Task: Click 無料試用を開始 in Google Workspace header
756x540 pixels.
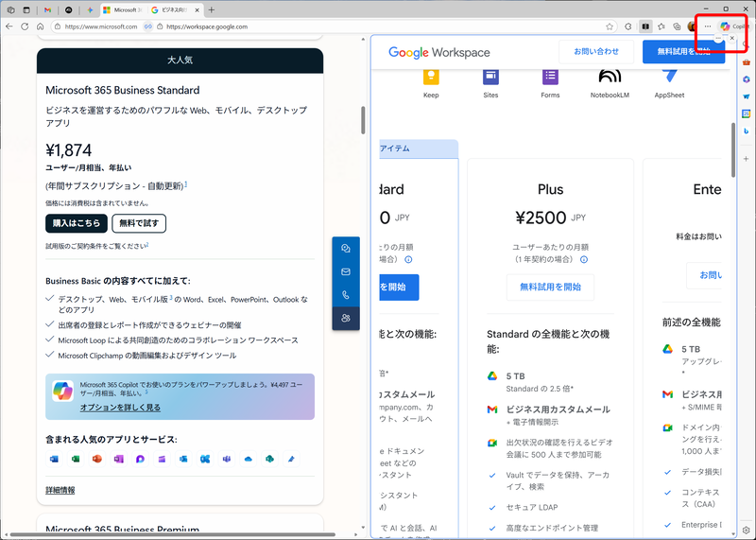Action: pos(683,51)
